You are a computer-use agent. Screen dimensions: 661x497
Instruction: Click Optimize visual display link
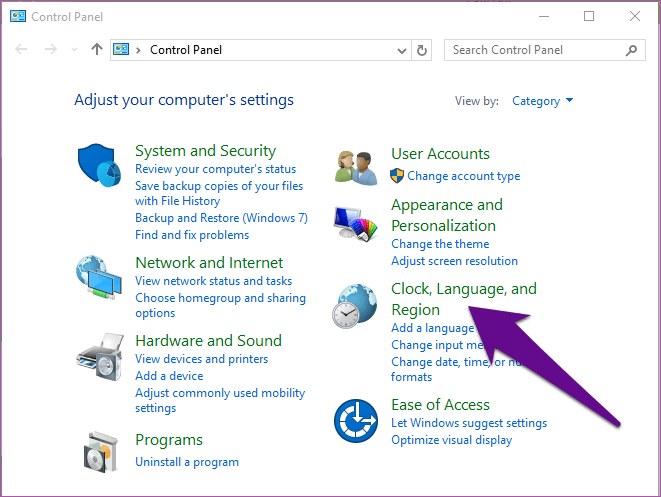[451, 440]
